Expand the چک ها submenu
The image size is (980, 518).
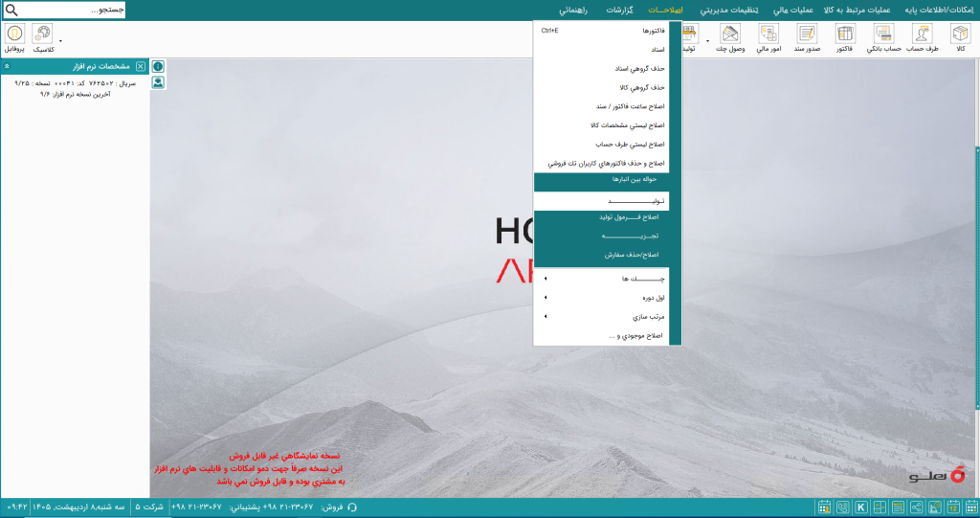(601, 279)
